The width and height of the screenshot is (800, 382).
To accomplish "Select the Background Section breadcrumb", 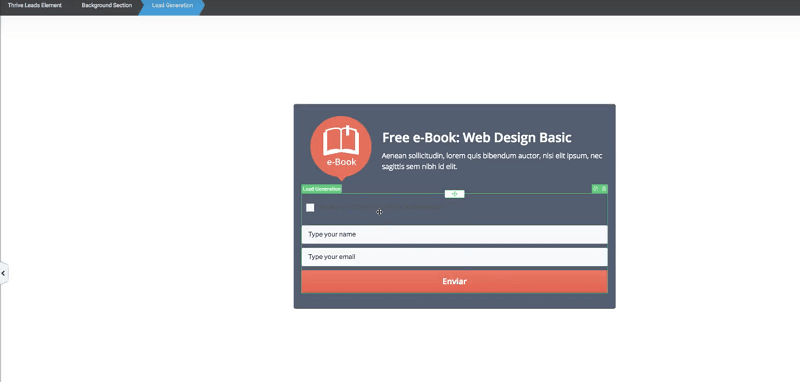I will 107,6.
